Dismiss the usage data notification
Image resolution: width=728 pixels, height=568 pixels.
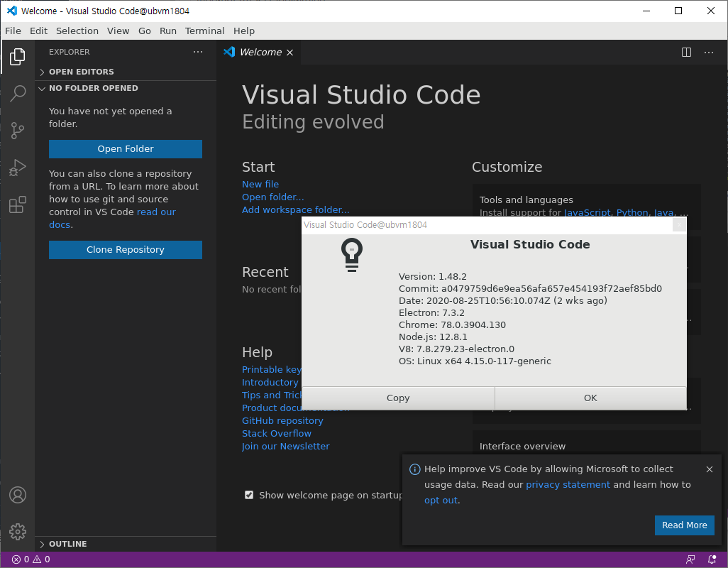(710, 469)
